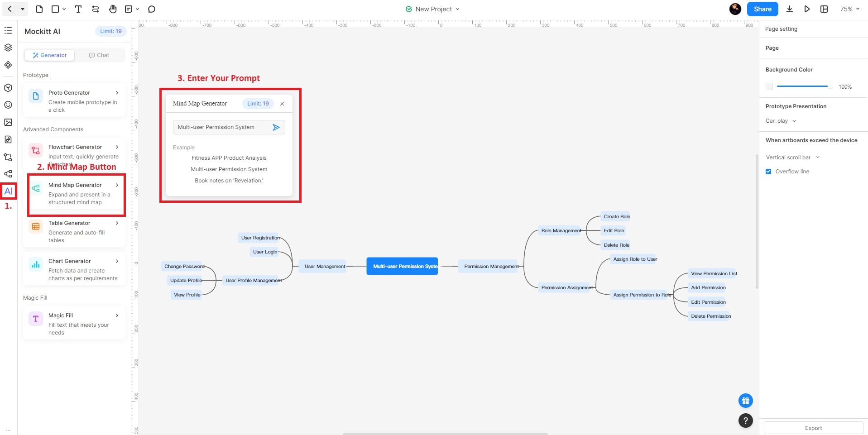Open the Car_play presentation dropdown
The height and width of the screenshot is (435, 868).
781,121
